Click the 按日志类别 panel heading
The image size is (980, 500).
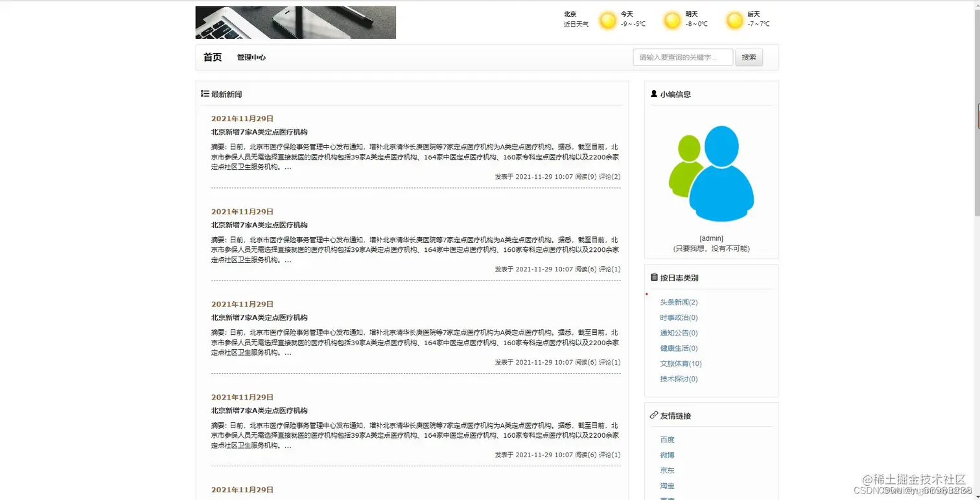tap(679, 278)
